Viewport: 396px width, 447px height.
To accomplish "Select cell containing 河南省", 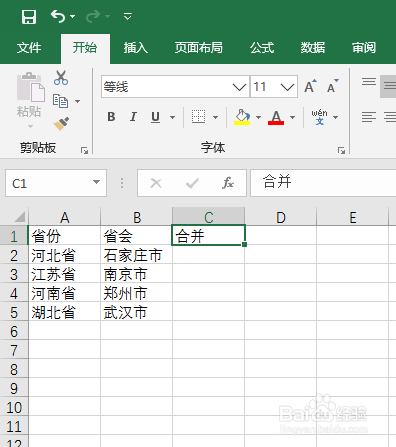I will coord(65,293).
